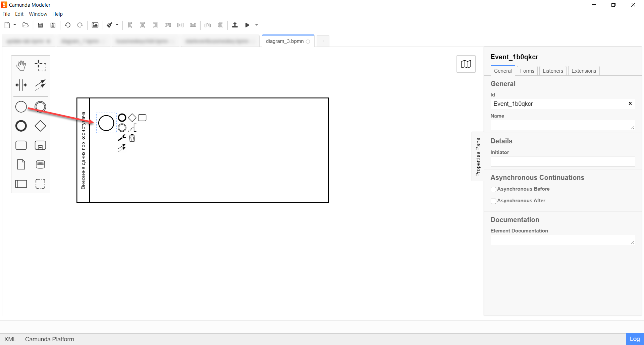Open run options dropdown arrow
The image size is (644, 345).
[x=257, y=25]
